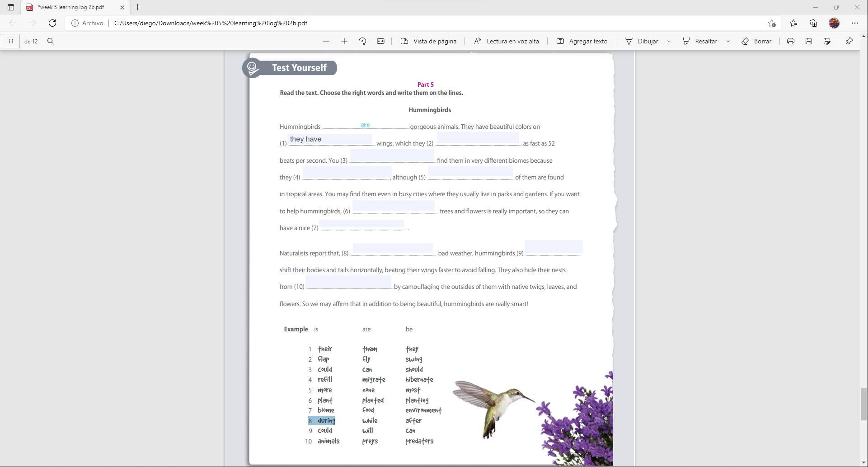The height and width of the screenshot is (467, 868).
Task: Click the word 'planting' in row 6
Action: point(417,401)
